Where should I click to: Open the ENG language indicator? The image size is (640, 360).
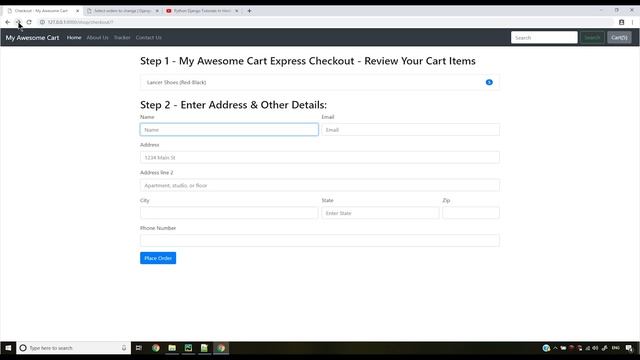[x=616, y=348]
